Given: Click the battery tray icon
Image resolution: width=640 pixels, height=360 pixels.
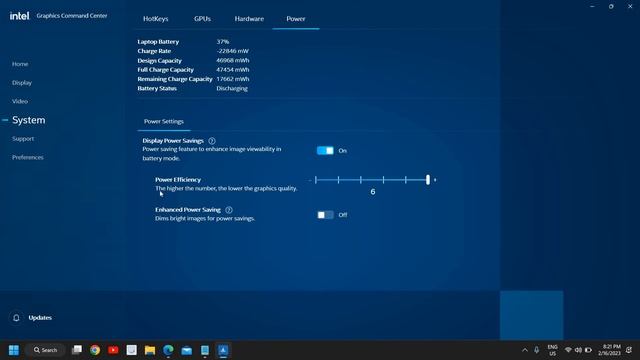Looking at the screenshot, I should (588, 350).
